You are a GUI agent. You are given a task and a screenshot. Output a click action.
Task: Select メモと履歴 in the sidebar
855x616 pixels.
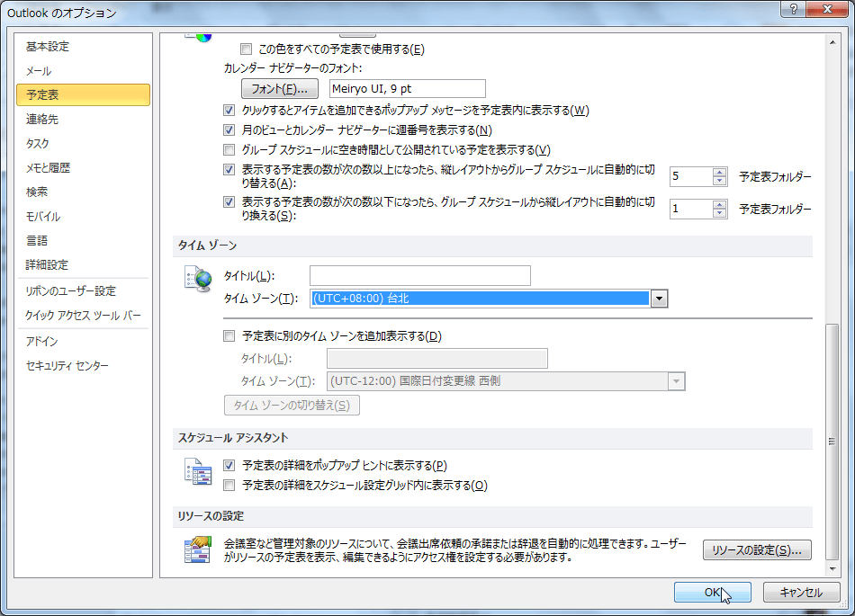tap(83, 168)
